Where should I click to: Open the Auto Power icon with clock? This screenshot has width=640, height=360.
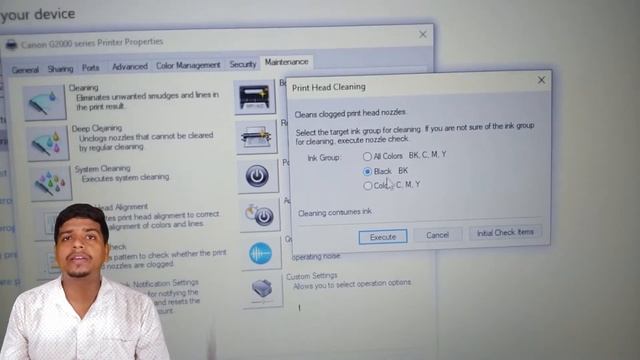[260, 215]
